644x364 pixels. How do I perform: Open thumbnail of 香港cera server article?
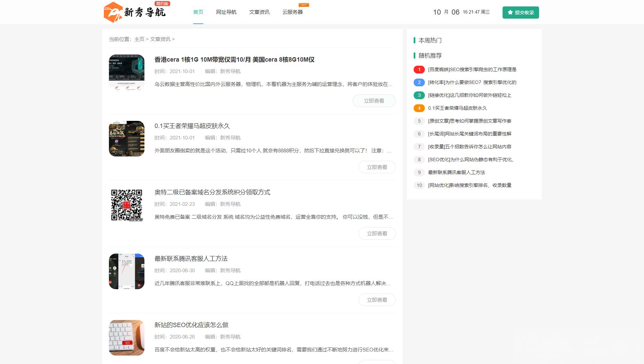click(127, 72)
